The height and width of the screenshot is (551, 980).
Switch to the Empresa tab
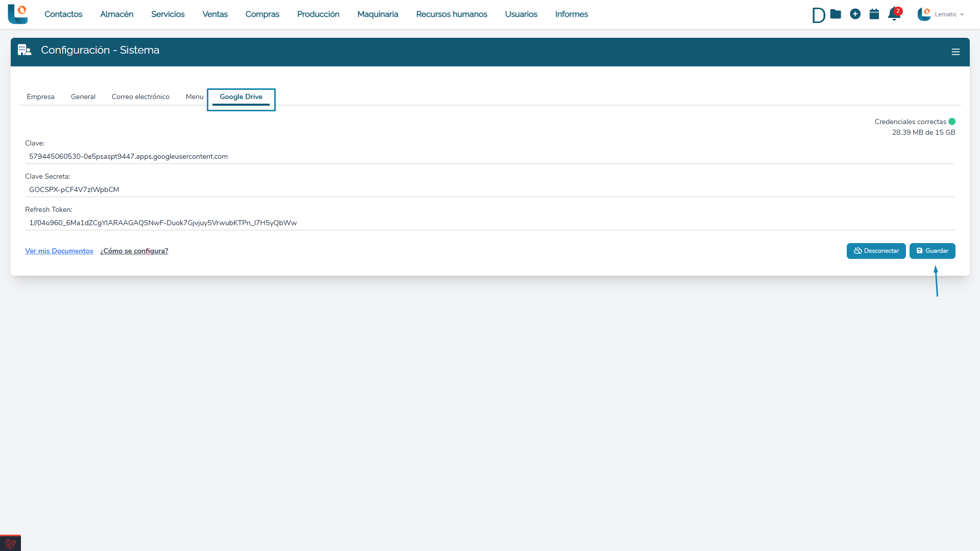pos(40,97)
